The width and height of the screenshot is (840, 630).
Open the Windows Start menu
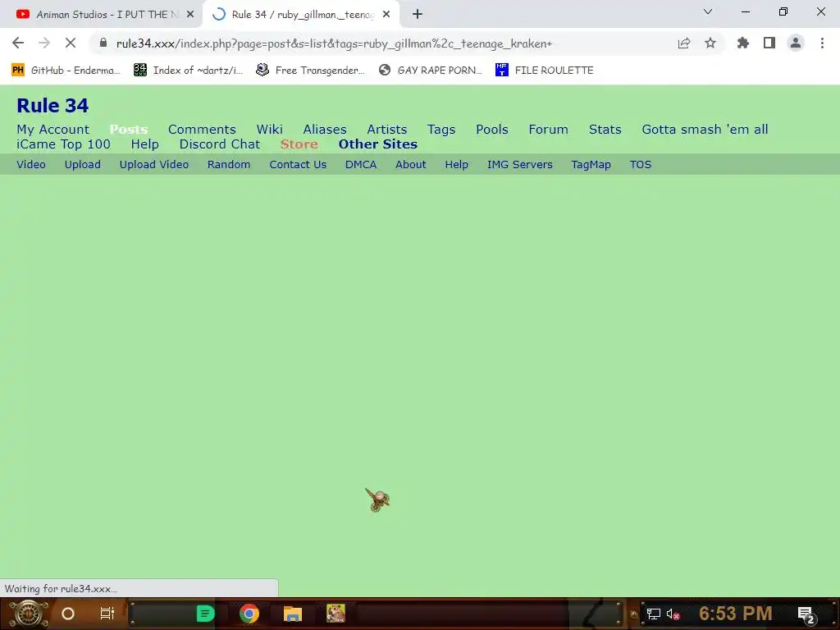pyautogui.click(x=27, y=614)
